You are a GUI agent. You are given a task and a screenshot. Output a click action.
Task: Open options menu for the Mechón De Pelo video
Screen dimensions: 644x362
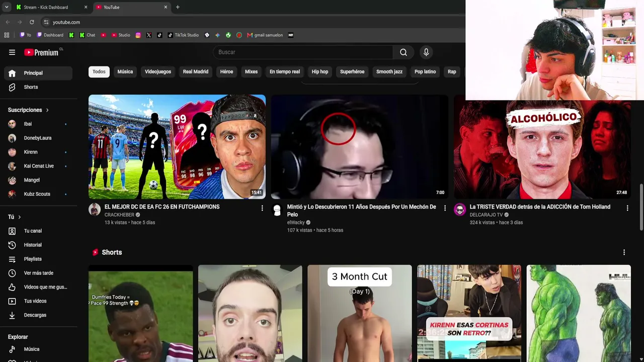pyautogui.click(x=445, y=208)
